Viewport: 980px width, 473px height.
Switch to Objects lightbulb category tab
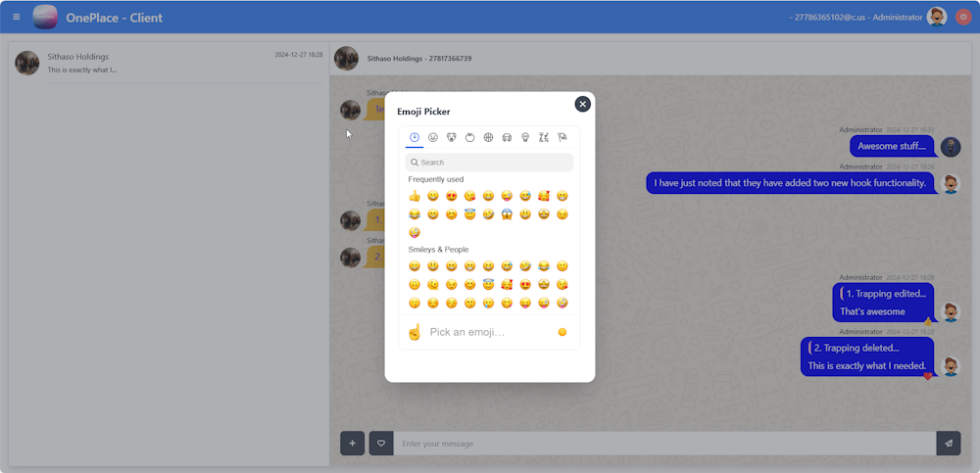point(525,137)
